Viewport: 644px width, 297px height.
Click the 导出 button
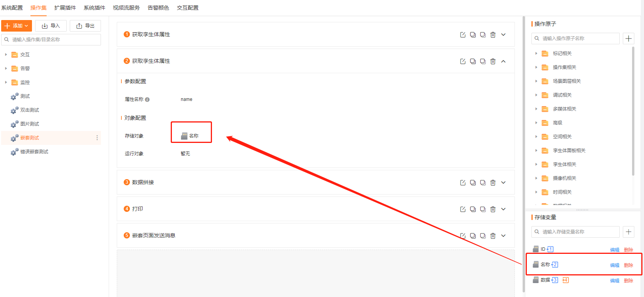[x=85, y=26]
